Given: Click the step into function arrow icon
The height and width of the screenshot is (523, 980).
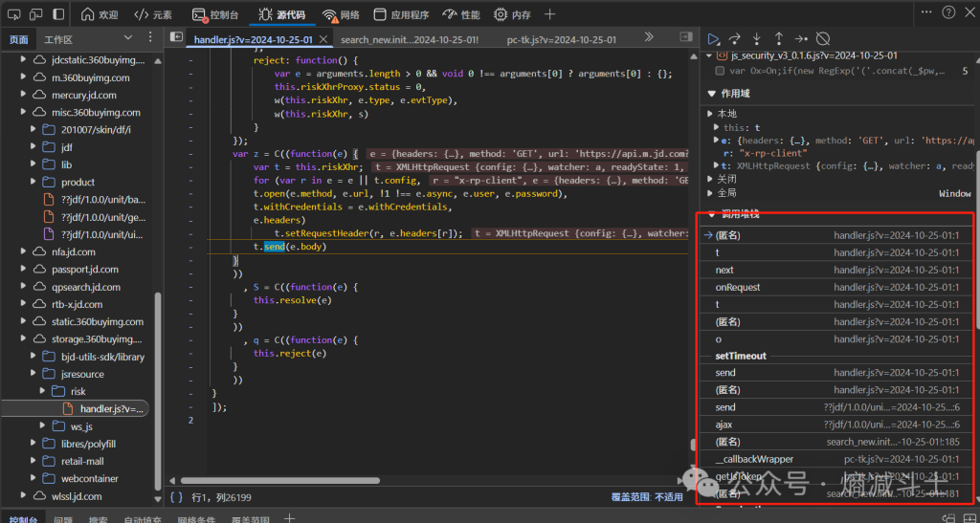Looking at the screenshot, I should [x=757, y=39].
